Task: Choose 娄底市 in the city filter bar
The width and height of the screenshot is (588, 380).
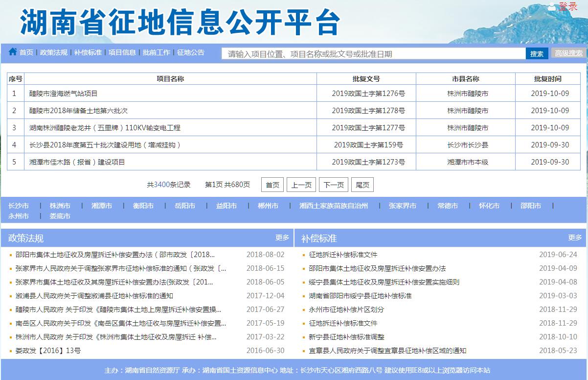Action: (60, 216)
